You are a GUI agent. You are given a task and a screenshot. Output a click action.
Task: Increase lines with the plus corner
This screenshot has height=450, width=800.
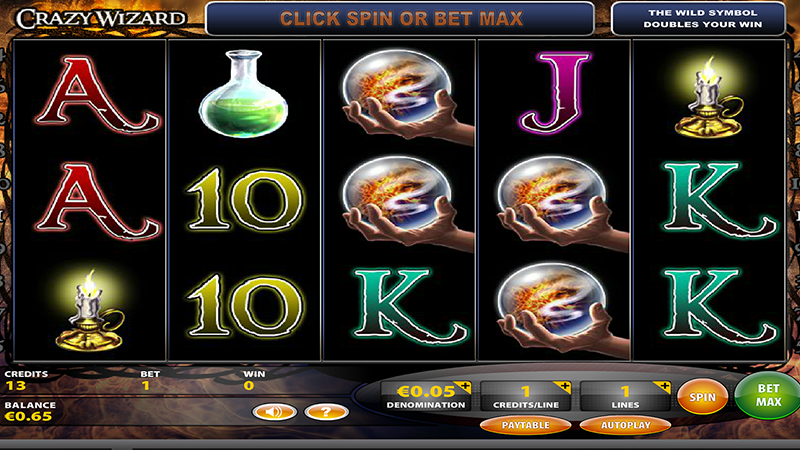[663, 387]
